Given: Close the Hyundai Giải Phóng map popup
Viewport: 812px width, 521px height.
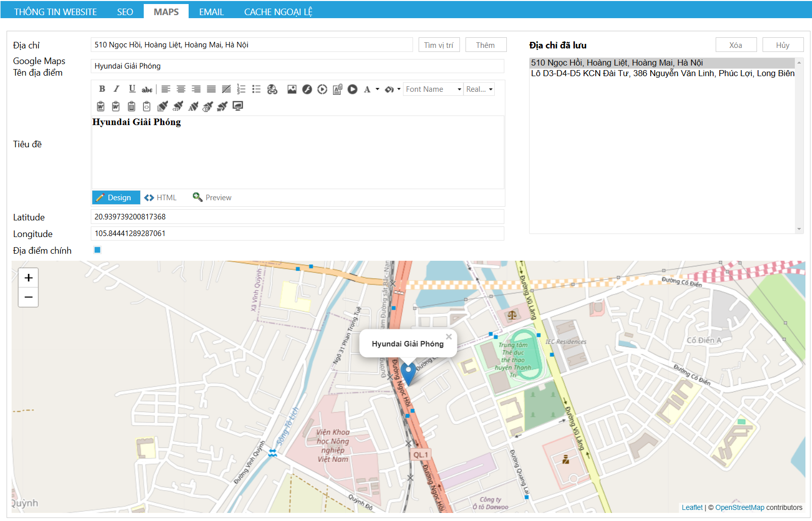Looking at the screenshot, I should 449,336.
